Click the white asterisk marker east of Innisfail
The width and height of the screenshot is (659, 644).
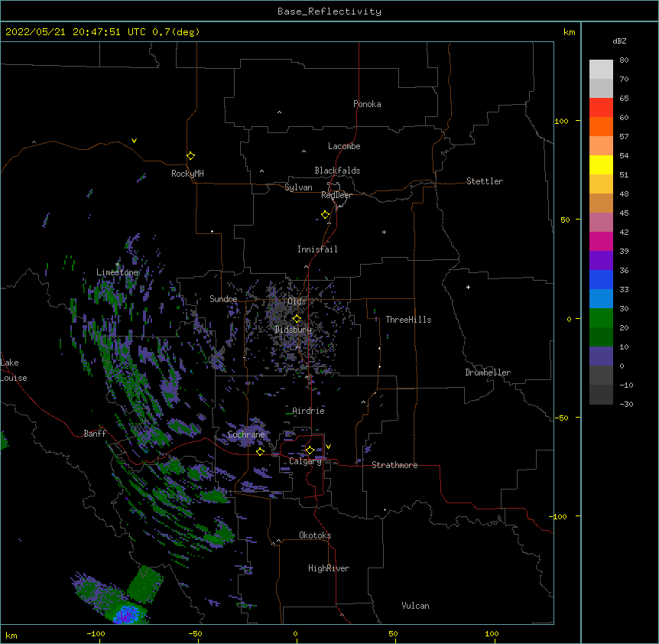coord(384,232)
